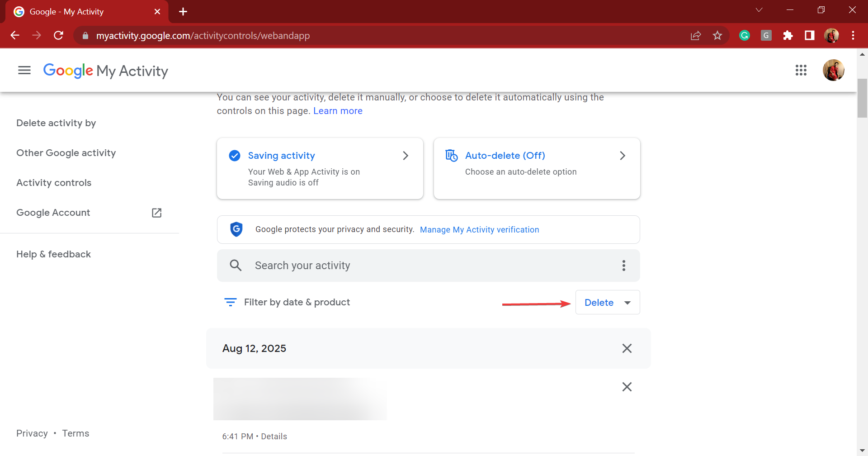Open a new browser tab
The image size is (868, 456).
click(183, 12)
